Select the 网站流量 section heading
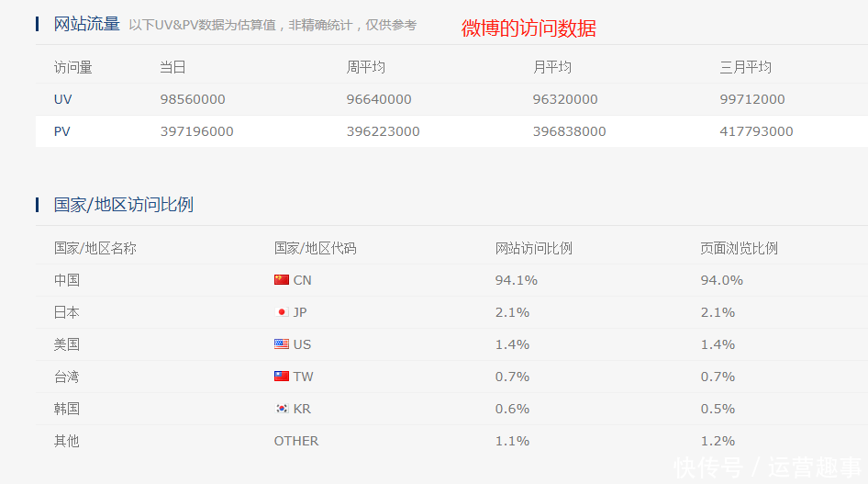Viewport: 868px width, 484px height. click(86, 24)
